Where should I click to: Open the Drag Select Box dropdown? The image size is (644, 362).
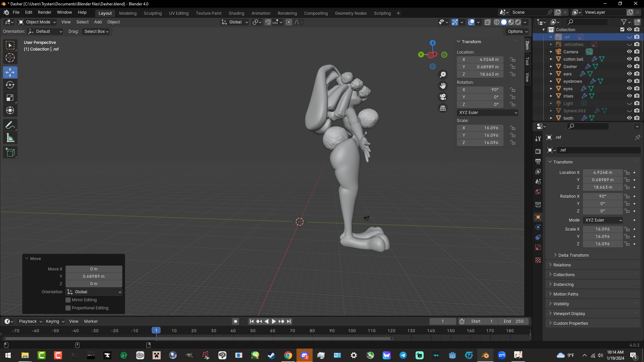coord(96,32)
